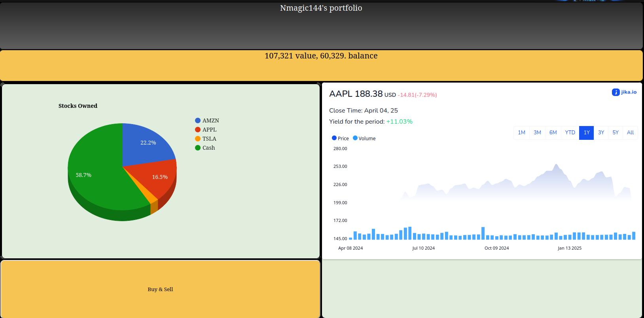
Task: Select the 3M time range tab
Action: point(537,133)
